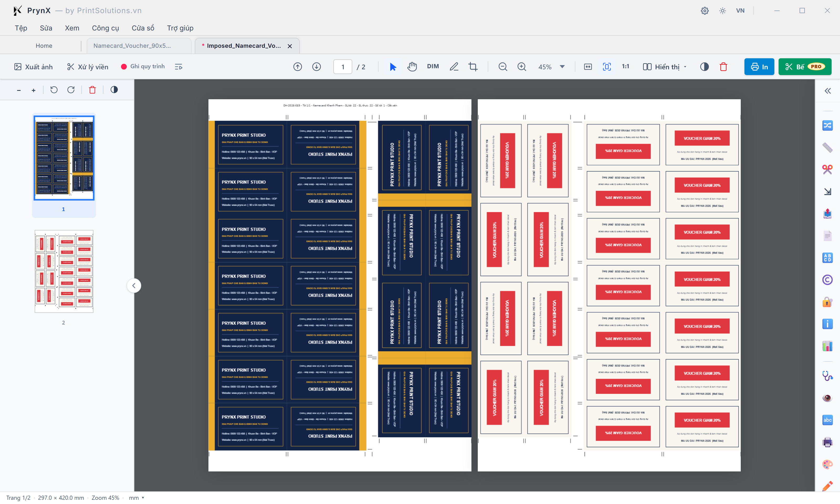Rotate thumbnail counter-clockwise in the side panel
This screenshot has width=840, height=504.
click(x=54, y=90)
